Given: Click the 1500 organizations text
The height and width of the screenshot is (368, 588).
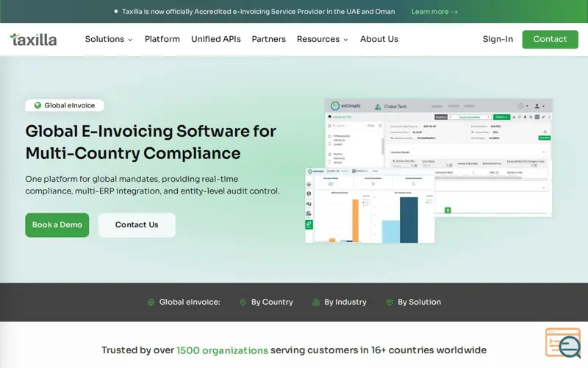Looking at the screenshot, I should [222, 350].
